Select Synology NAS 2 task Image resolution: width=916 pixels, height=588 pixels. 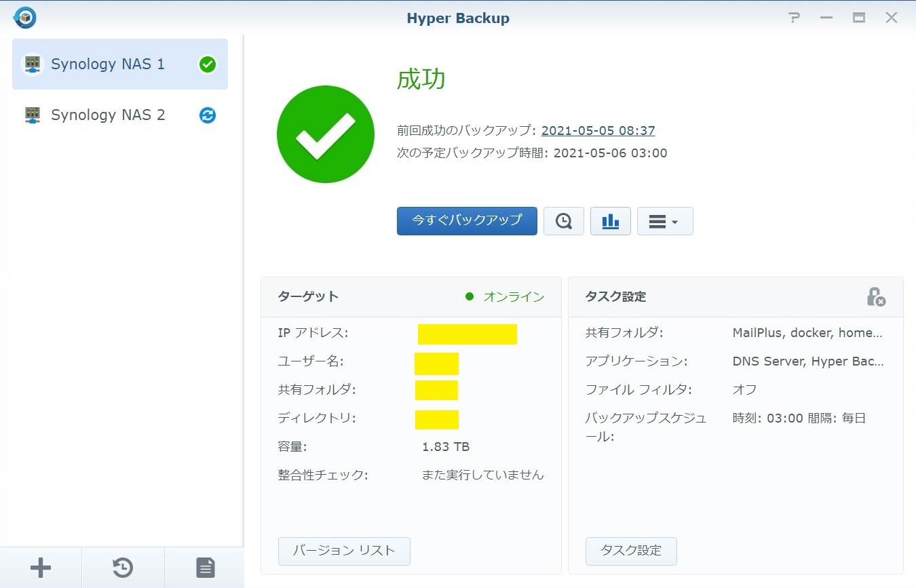[x=109, y=115]
